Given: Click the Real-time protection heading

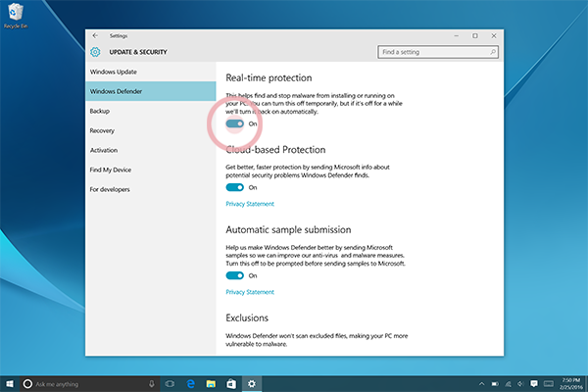Looking at the screenshot, I should point(269,78).
